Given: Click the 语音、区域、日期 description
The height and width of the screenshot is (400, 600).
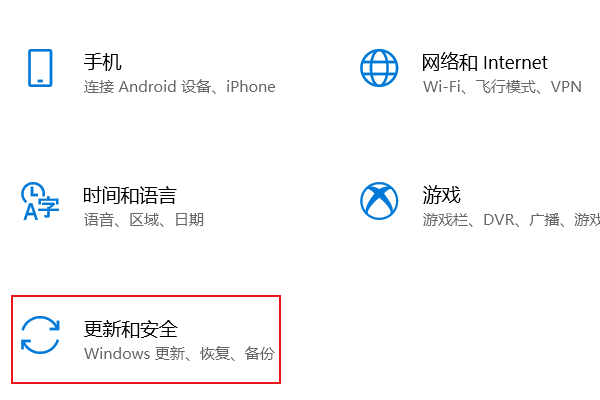Looking at the screenshot, I should 143,220.
